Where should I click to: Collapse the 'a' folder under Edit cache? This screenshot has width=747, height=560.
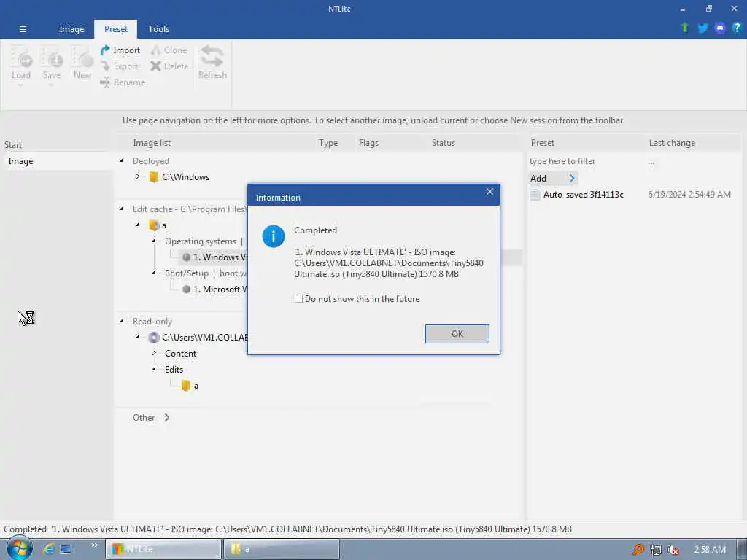[138, 225]
